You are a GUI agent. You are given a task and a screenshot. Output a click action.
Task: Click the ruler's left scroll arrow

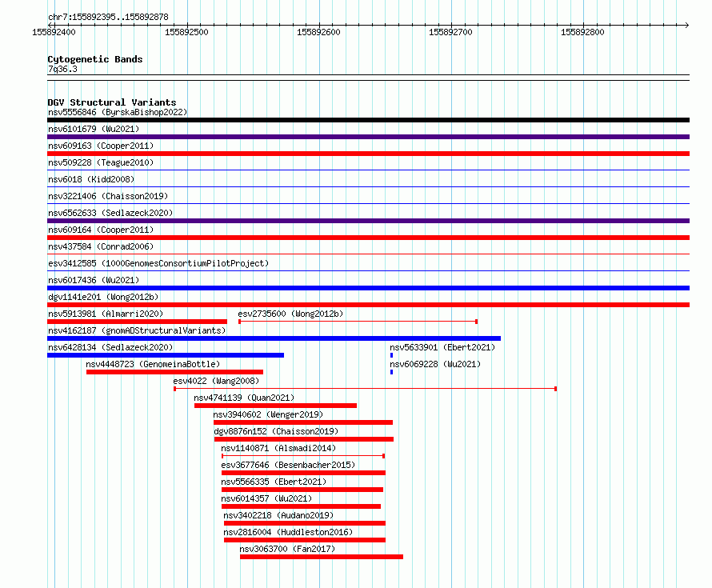(50, 26)
